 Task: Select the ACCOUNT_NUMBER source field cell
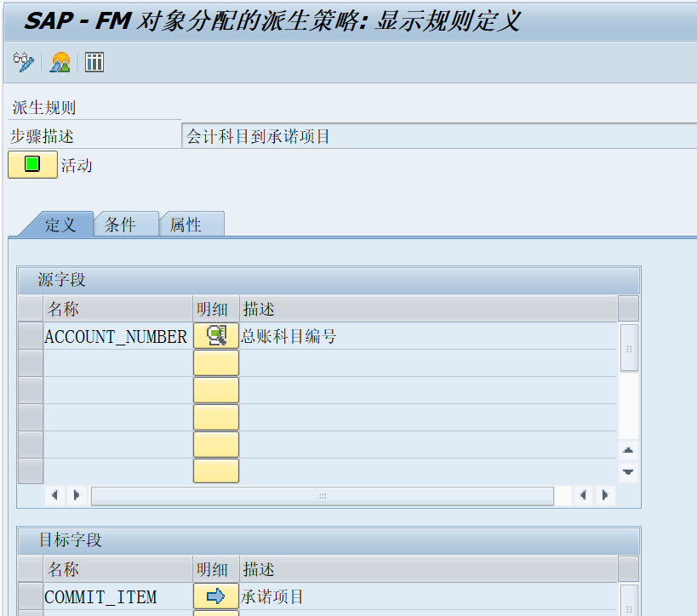(x=118, y=336)
